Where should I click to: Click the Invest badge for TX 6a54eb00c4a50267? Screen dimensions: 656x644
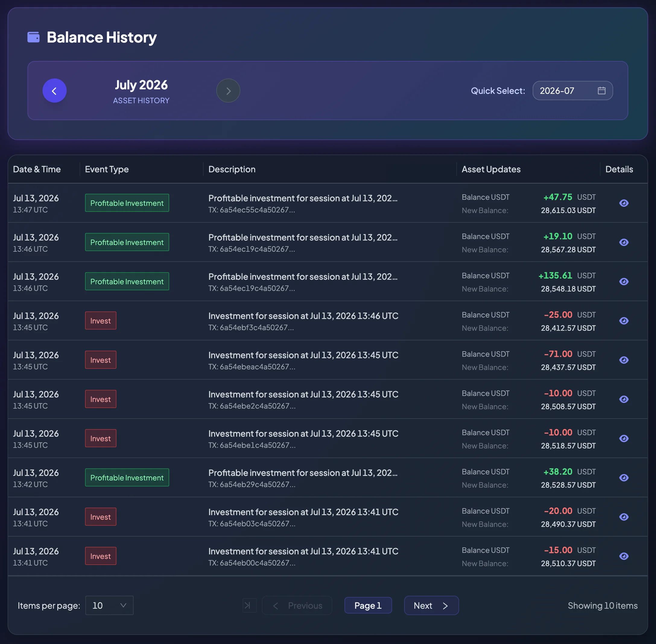coord(101,556)
